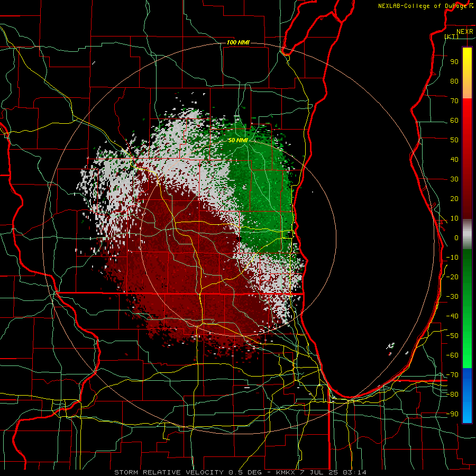Click the gray zero-velocity segment of the color bar
Screen dimensions: 476x476
point(467,234)
